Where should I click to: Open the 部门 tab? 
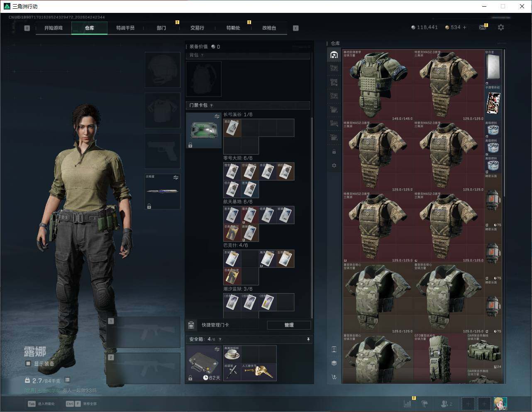[161, 28]
